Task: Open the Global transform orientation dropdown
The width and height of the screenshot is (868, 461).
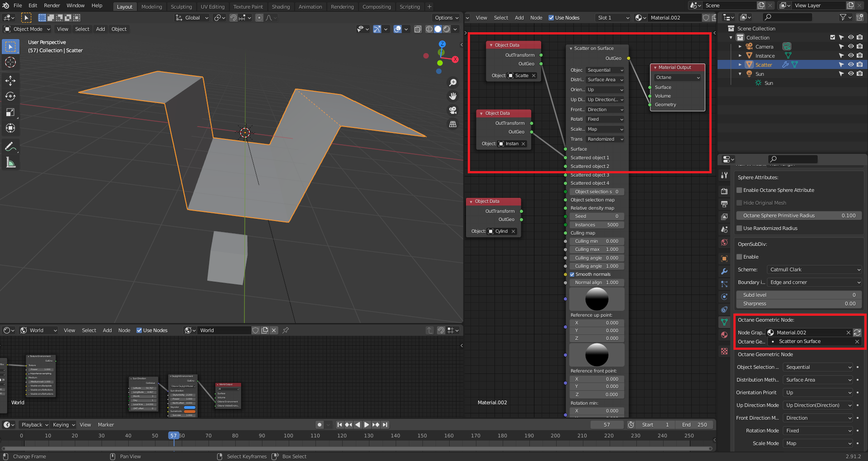Action: pyautogui.click(x=192, y=18)
